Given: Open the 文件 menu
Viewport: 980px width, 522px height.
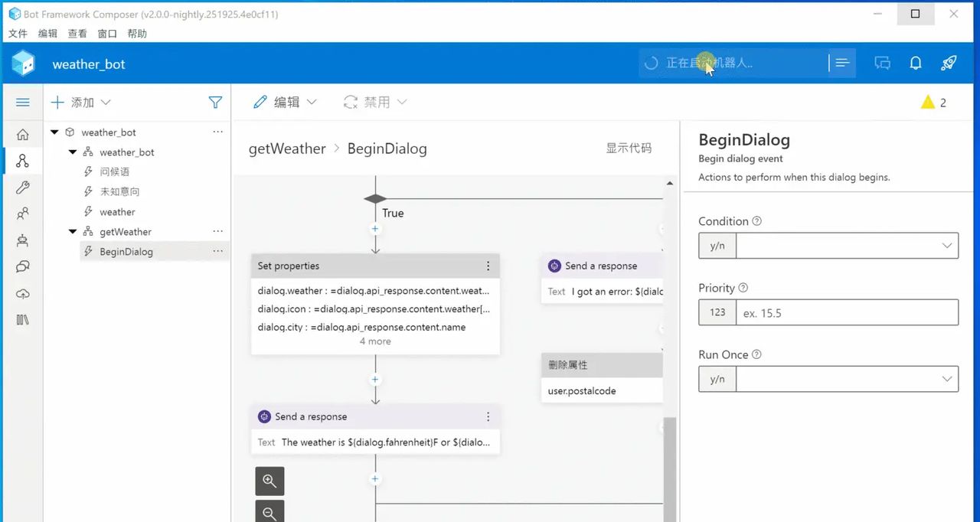Looking at the screenshot, I should point(18,34).
